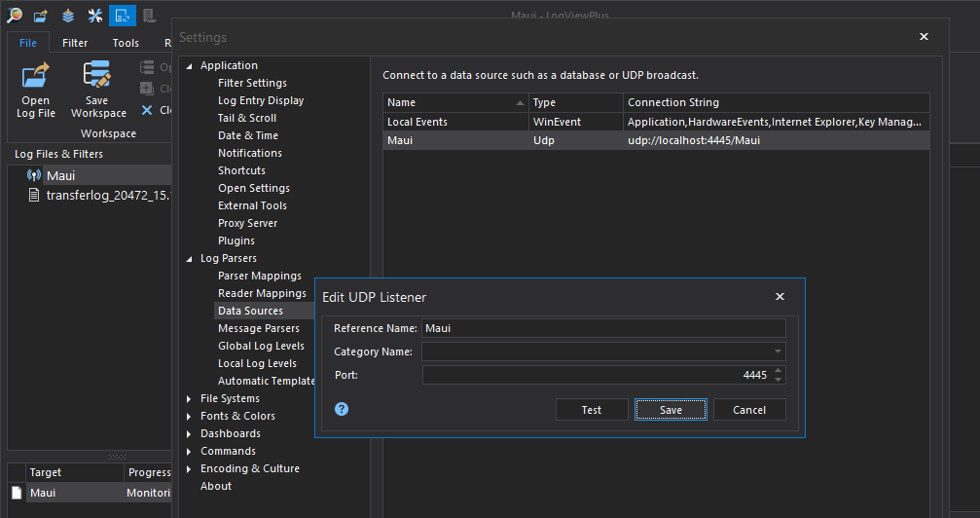
Task: Open Message Parsers settings
Action: click(259, 328)
